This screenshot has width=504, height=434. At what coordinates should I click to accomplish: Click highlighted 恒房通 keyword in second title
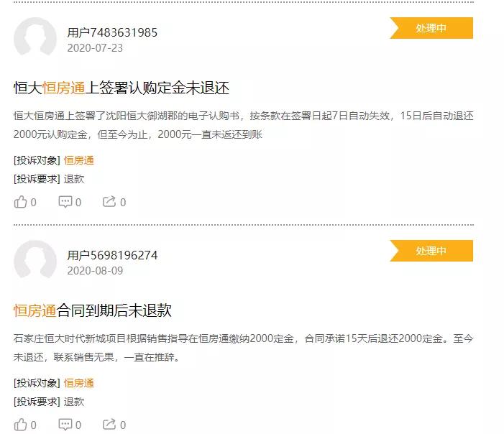[35, 310]
